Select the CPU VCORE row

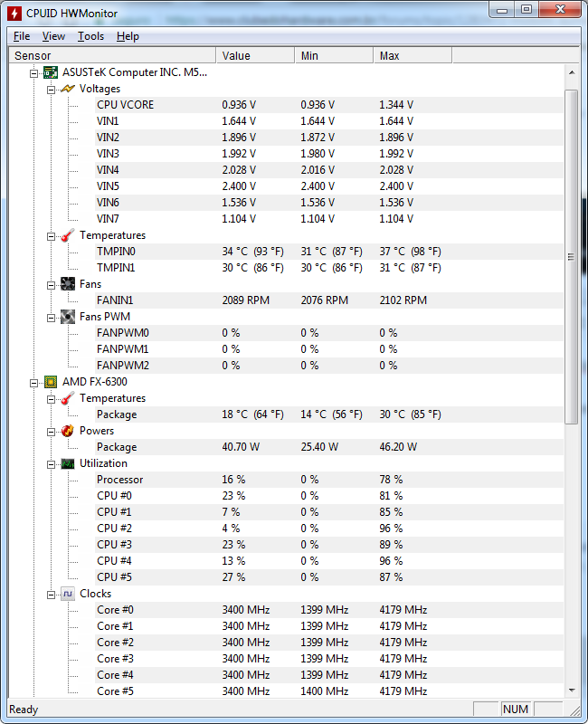click(328, 105)
